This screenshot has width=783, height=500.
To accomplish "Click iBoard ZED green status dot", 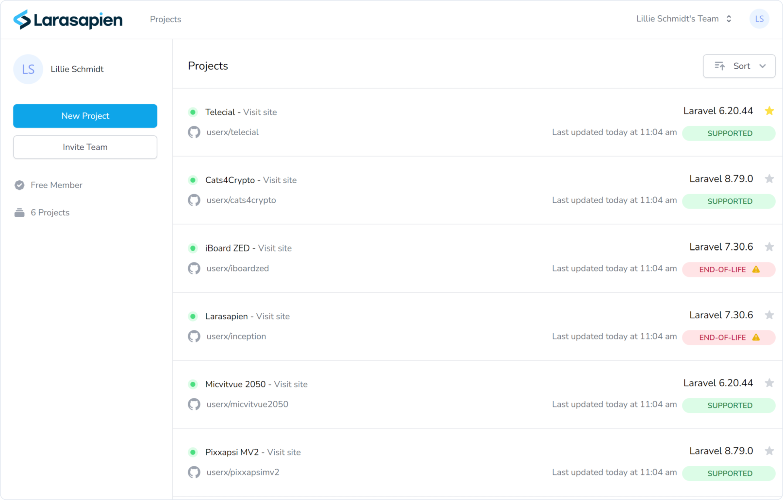I will [x=193, y=248].
